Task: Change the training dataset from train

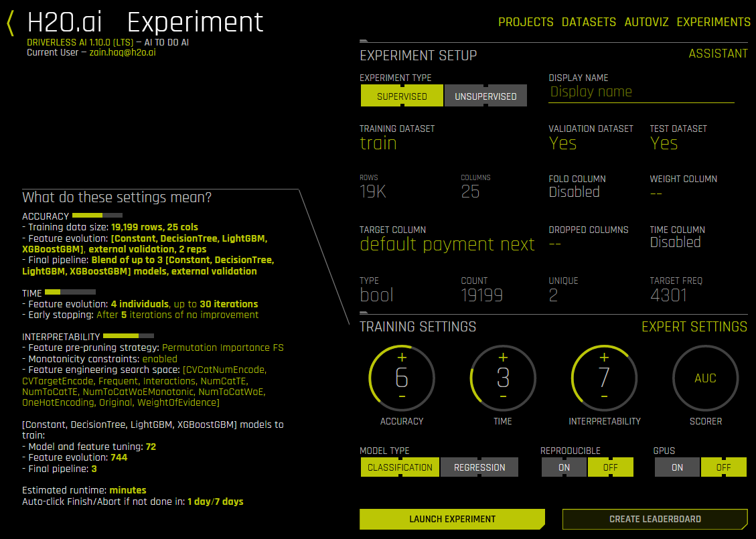Action: pos(378,143)
